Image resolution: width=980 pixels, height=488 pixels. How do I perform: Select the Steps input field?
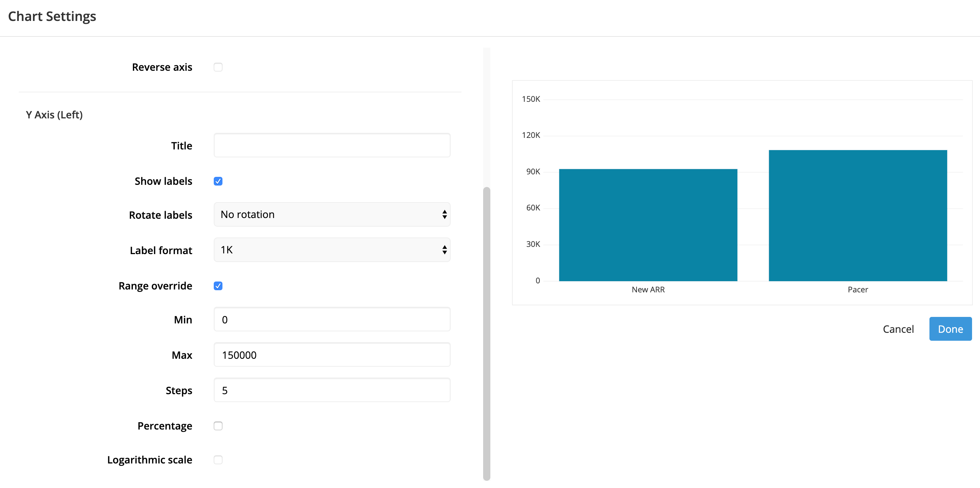tap(332, 390)
